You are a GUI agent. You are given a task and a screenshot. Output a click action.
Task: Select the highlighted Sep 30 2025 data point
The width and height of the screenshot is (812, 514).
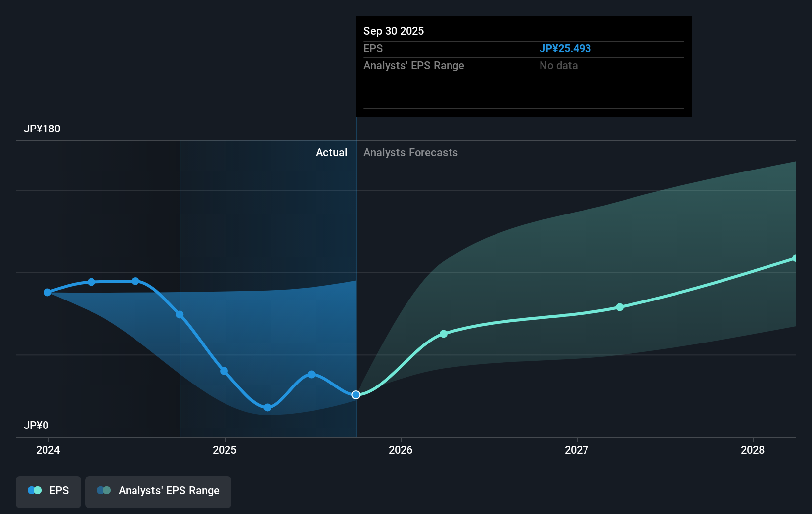coord(355,394)
